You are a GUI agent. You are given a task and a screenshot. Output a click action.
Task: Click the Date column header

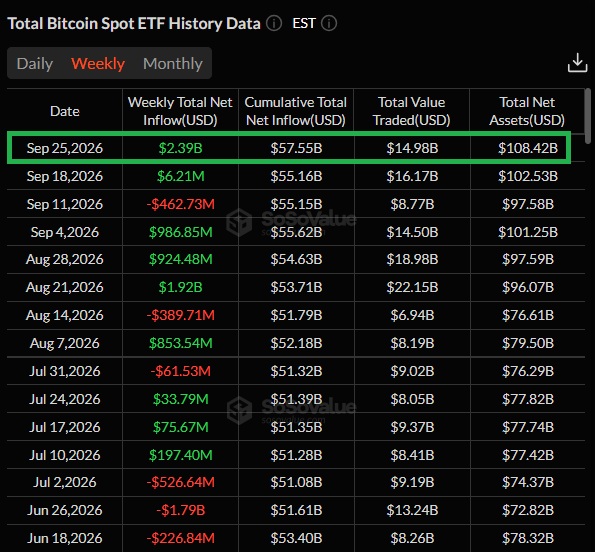click(x=65, y=111)
